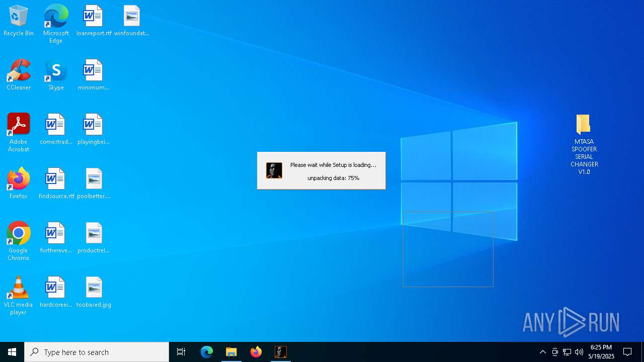This screenshot has height=362, width=644.
Task: Click the Setup loader face icon
Action: [x=274, y=170]
